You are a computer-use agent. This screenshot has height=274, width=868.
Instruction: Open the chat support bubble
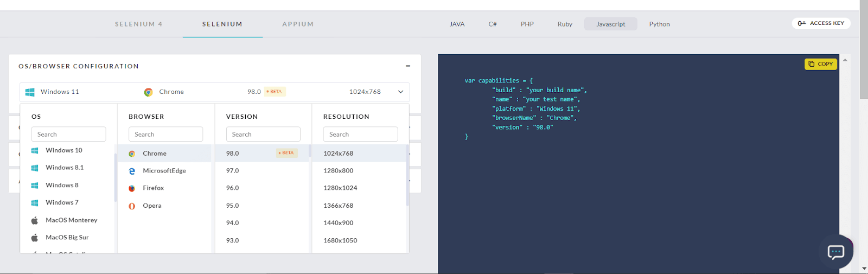coord(836,252)
